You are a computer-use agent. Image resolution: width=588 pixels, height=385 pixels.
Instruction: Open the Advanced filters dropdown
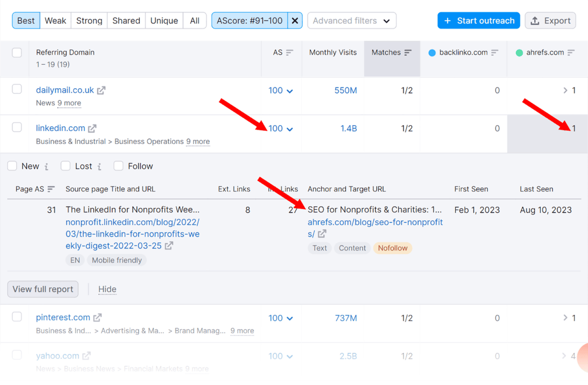coord(352,20)
